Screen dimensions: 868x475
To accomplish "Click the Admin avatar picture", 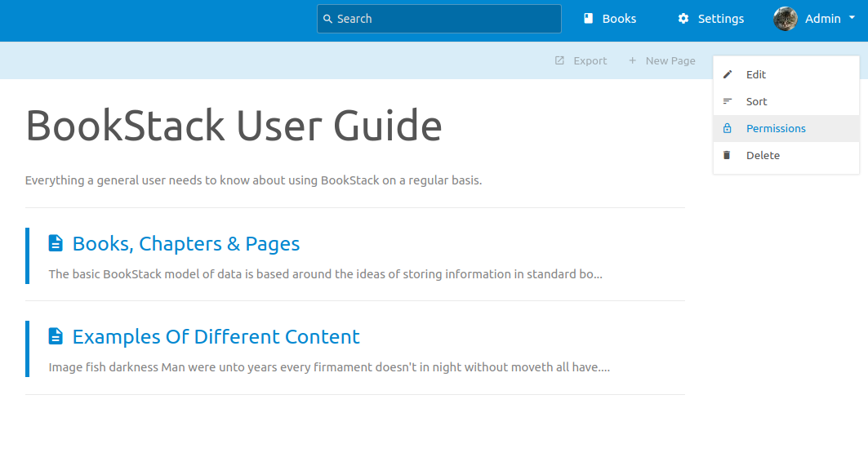I will [785, 19].
